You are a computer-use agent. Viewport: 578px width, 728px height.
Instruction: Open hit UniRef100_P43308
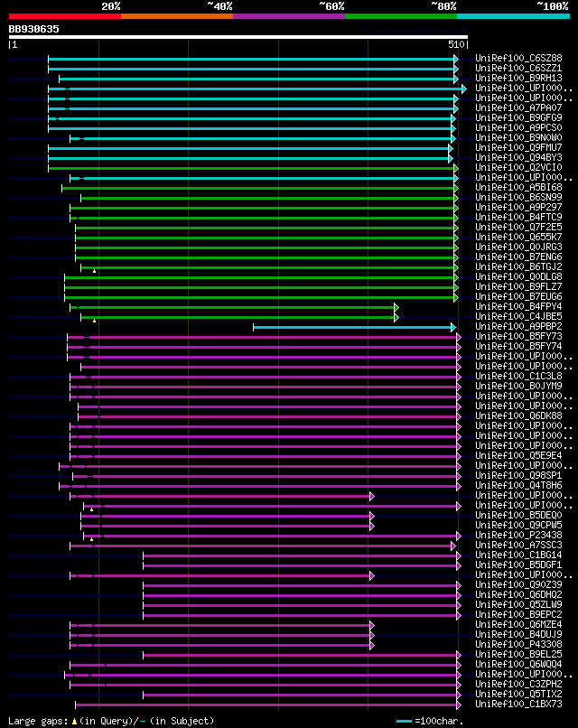coord(518,644)
